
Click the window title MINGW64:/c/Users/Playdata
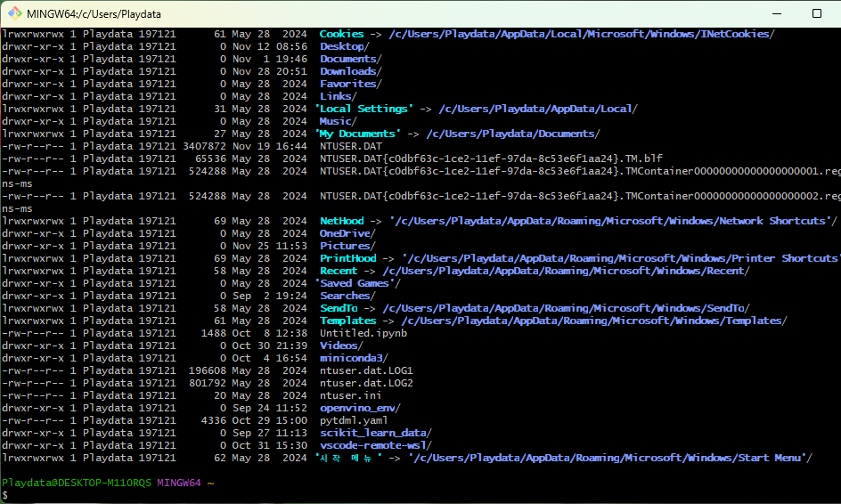pyautogui.click(x=94, y=14)
